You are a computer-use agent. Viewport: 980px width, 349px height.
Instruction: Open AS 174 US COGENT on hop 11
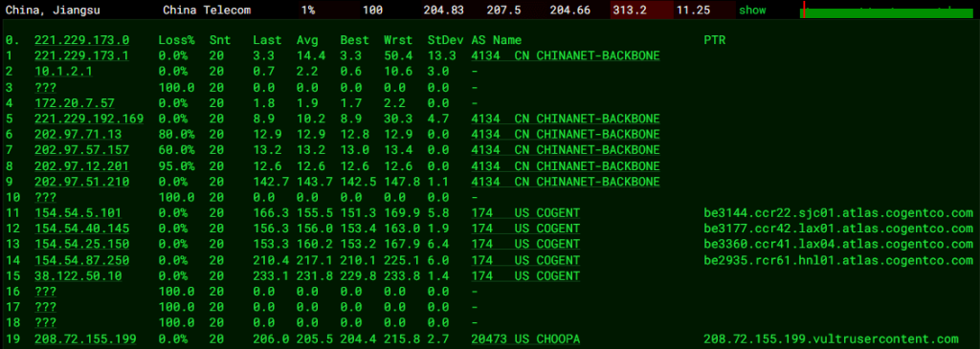point(525,213)
